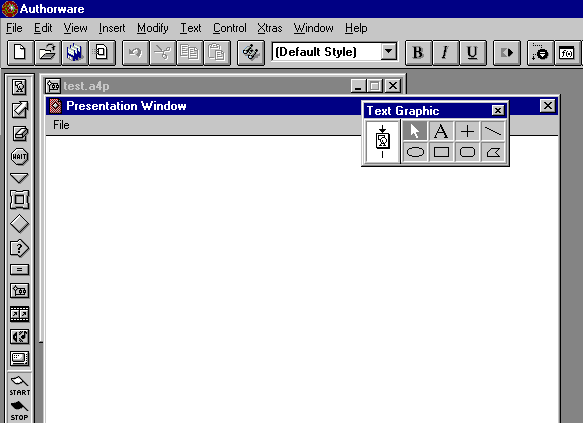Open the Default Style dropdown arrow

[389, 52]
